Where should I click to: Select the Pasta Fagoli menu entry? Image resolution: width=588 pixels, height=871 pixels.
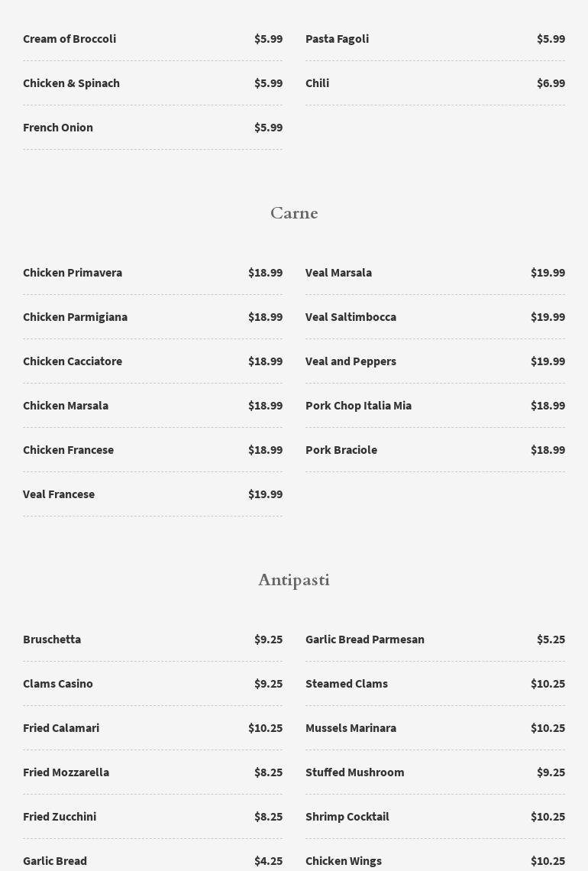(x=337, y=39)
